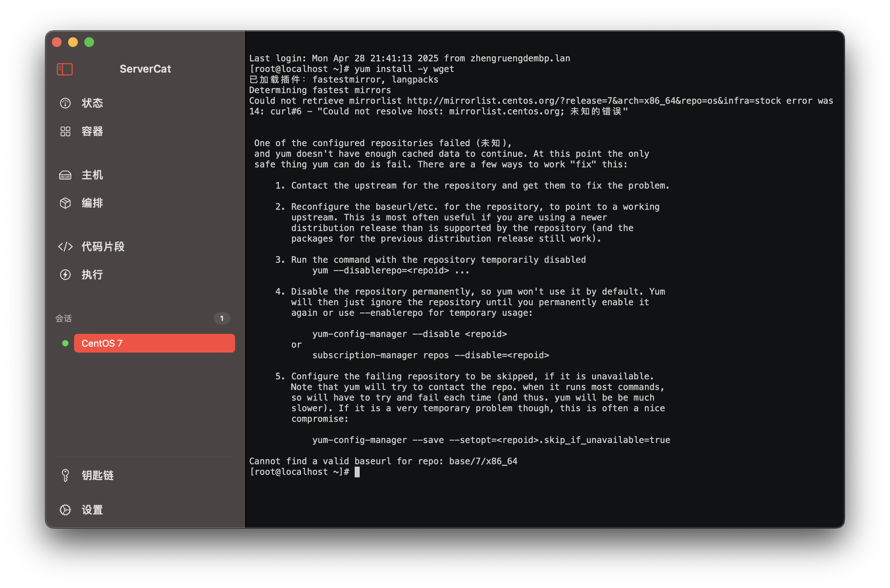Screen dimensions: 890x588
Task: Click the ServerCat title text
Action: point(145,69)
